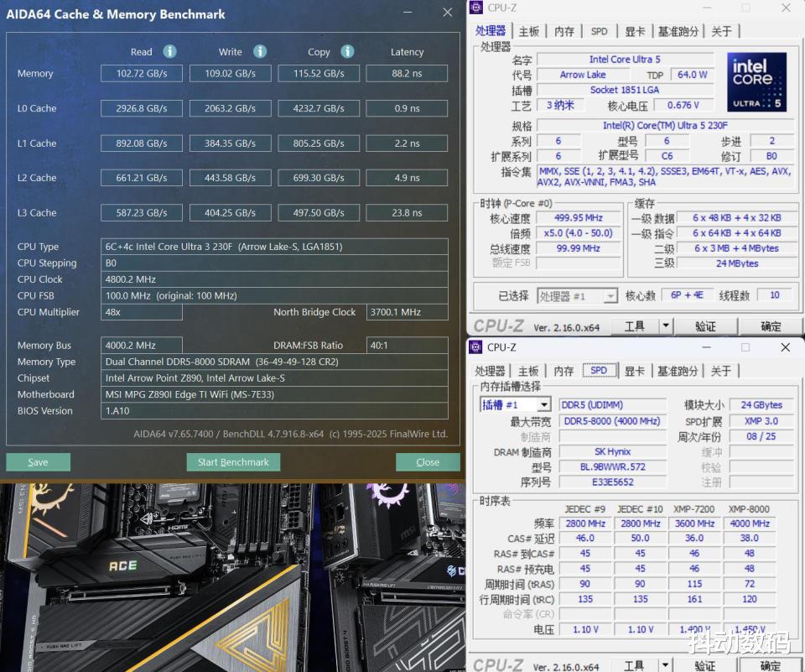Switch to 主板 tab in the top CPU-Z
Viewport: 805px width, 672px height.
click(x=529, y=31)
